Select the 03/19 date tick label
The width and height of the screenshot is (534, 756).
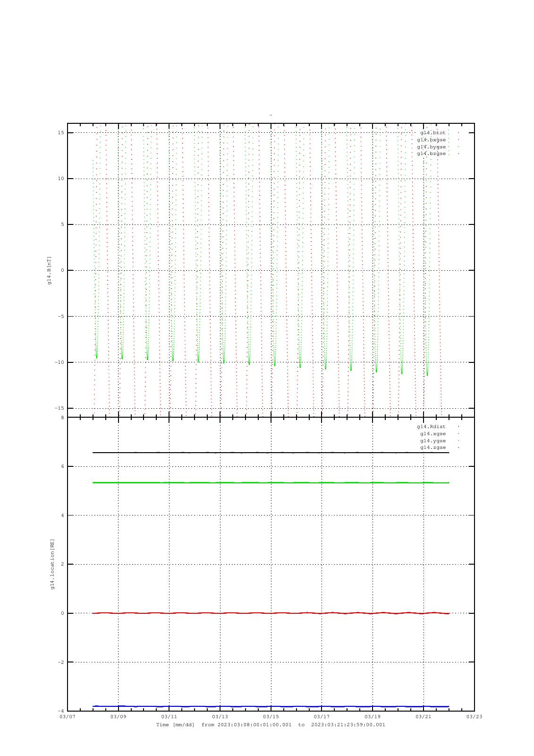coord(373,717)
